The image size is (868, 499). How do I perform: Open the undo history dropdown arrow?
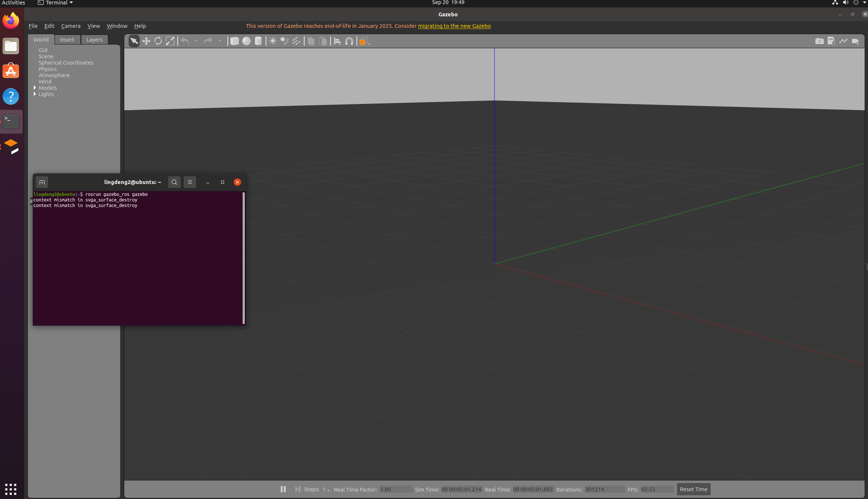click(x=196, y=41)
